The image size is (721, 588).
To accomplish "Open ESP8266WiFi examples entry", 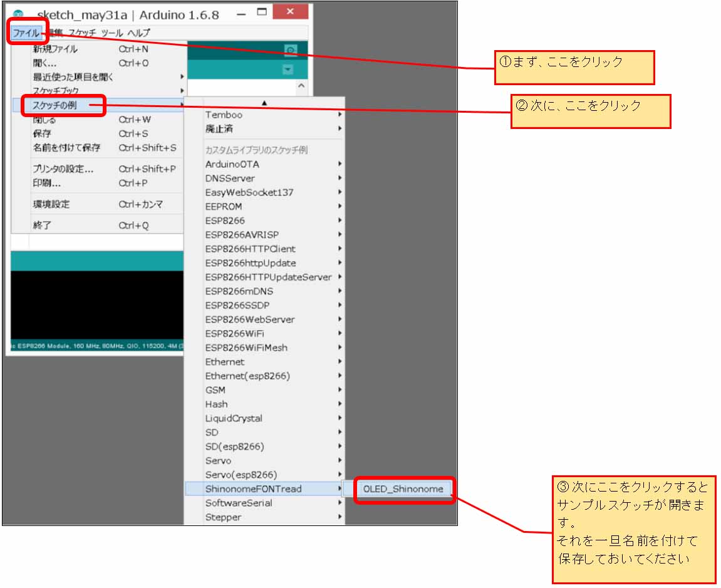I will 264,333.
